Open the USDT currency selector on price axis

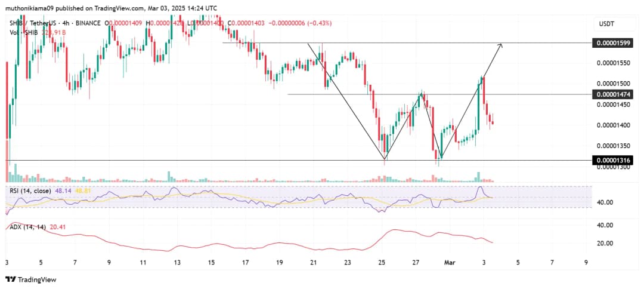click(x=607, y=23)
